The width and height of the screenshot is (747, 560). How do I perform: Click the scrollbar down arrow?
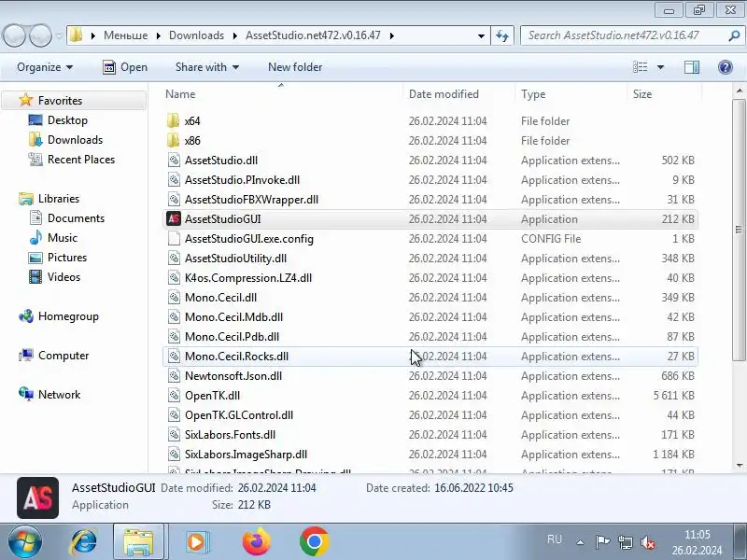click(x=739, y=465)
